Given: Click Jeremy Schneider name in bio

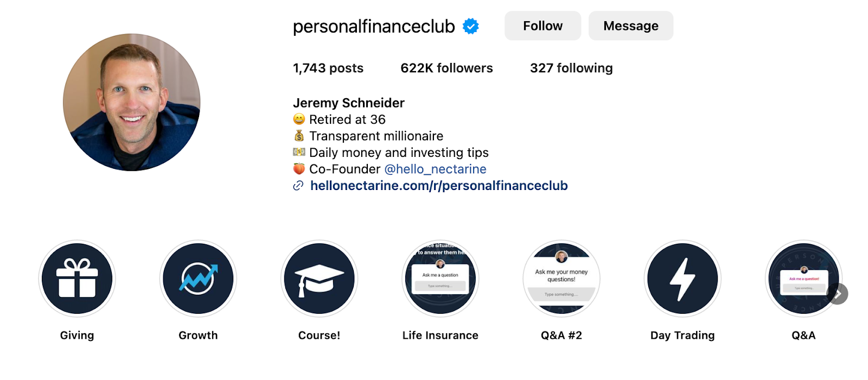Looking at the screenshot, I should (x=348, y=103).
